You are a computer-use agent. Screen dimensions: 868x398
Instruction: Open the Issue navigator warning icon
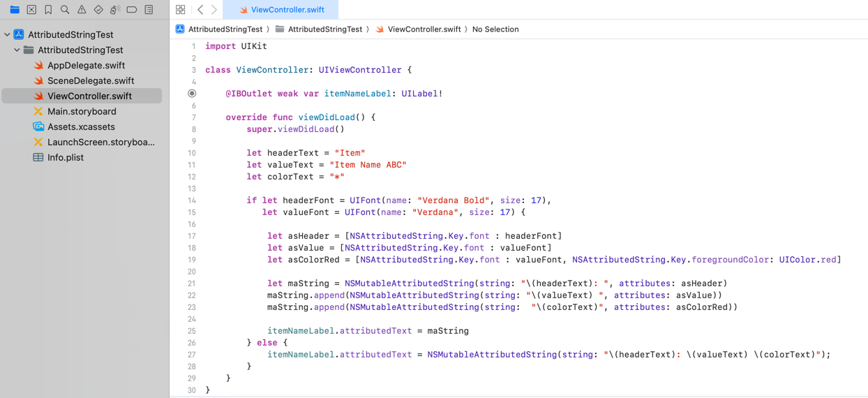[x=82, y=10]
